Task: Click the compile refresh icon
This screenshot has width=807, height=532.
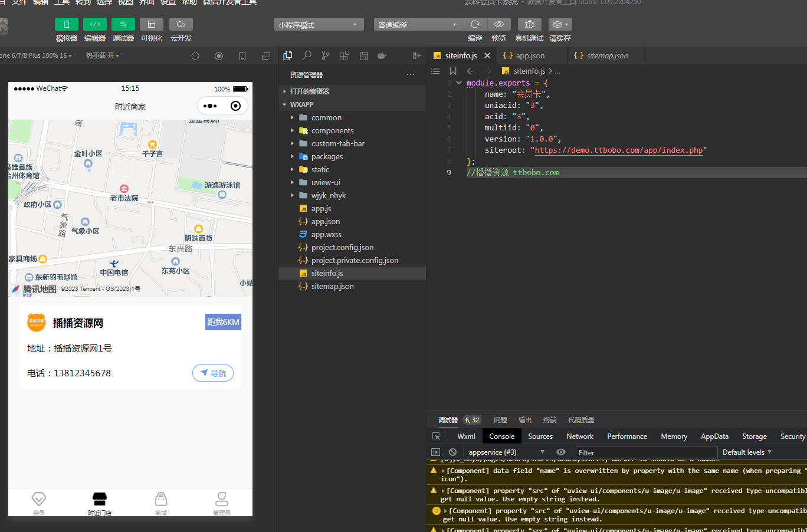Action: (475, 24)
